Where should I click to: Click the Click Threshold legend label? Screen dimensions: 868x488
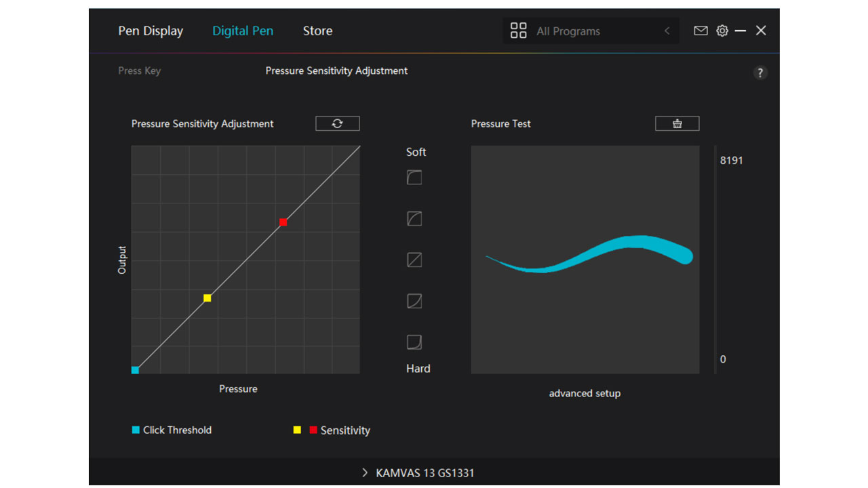pos(177,430)
